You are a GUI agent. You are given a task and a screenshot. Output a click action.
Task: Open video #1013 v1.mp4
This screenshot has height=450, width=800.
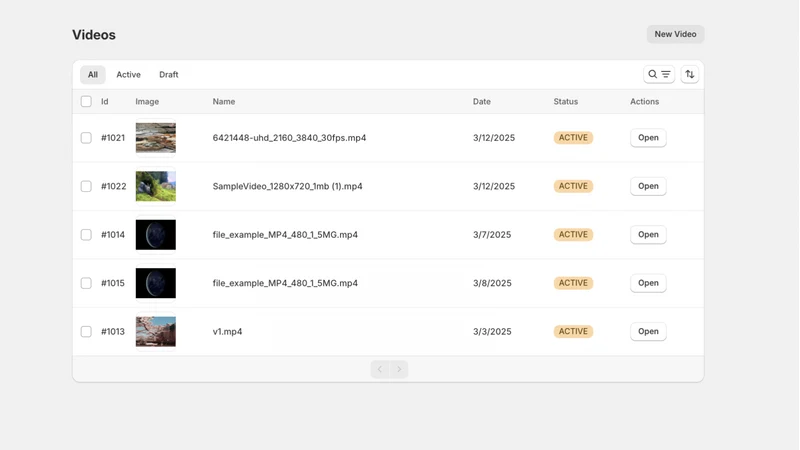point(648,332)
